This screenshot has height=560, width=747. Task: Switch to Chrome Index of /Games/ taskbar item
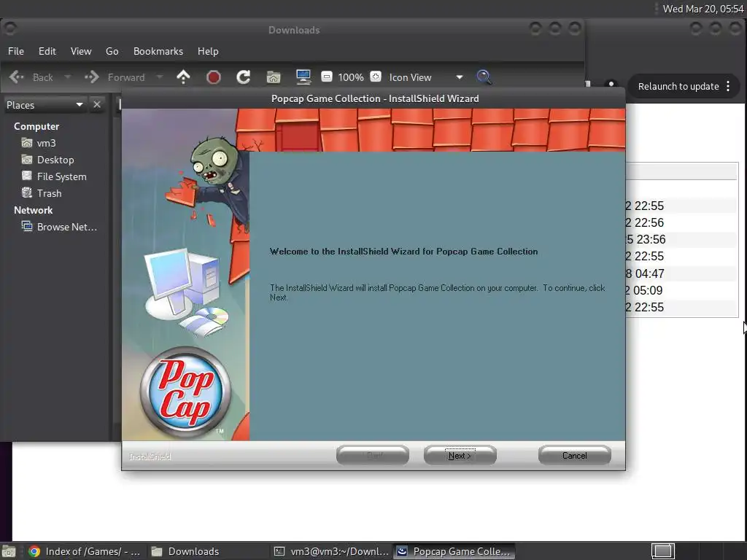85,551
